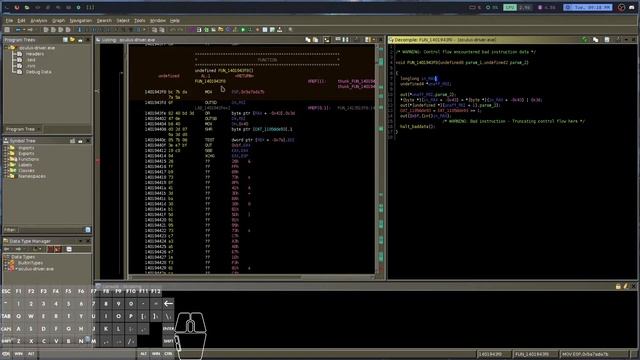Viewport: 640px width, 360px height.
Task: Click the console pencil/clear icon
Action: pos(626,287)
